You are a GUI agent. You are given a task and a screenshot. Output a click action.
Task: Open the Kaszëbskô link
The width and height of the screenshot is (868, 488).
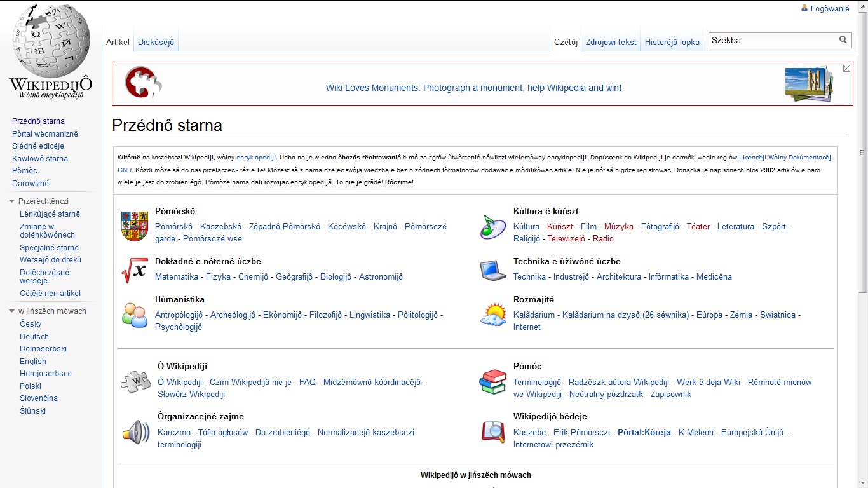click(221, 227)
